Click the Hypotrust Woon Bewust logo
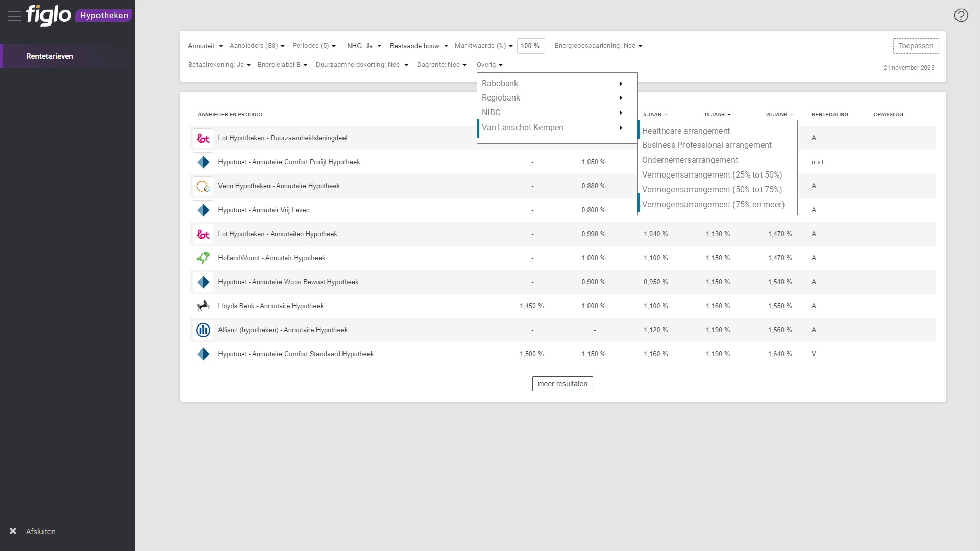This screenshot has width=980, height=551. (203, 282)
